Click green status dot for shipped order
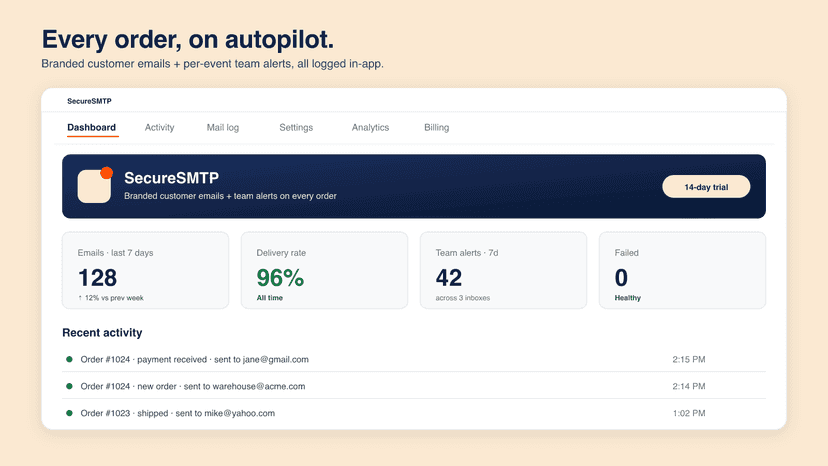The width and height of the screenshot is (828, 466). [69, 413]
